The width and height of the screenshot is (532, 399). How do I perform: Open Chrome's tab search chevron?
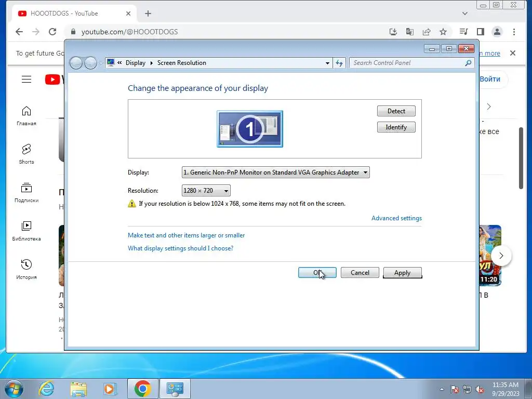tap(465, 14)
